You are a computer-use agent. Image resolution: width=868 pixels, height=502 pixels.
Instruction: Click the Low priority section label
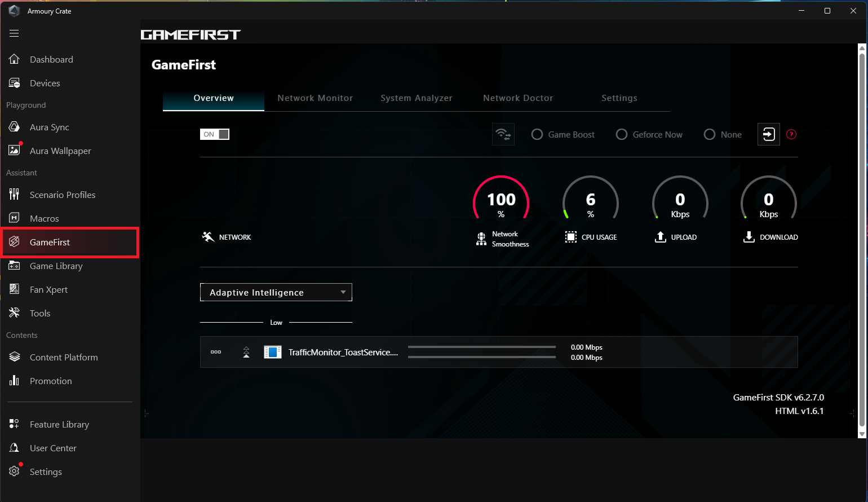point(276,323)
